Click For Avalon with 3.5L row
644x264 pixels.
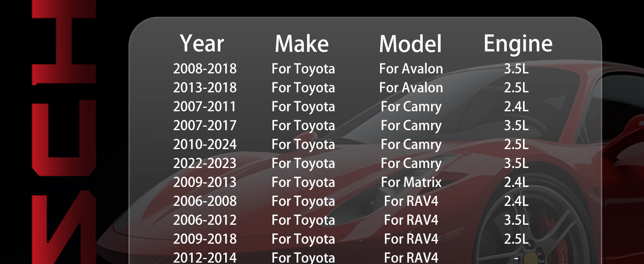[x=411, y=69]
